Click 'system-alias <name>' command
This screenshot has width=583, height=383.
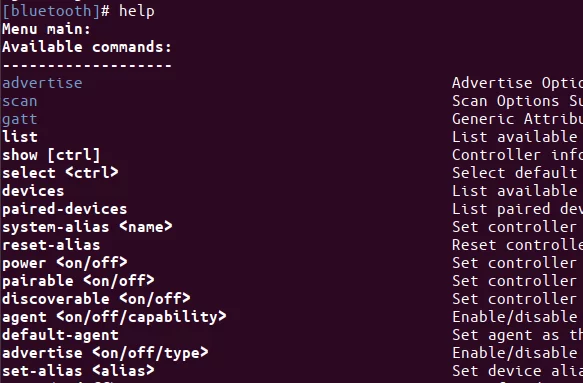[x=87, y=227]
